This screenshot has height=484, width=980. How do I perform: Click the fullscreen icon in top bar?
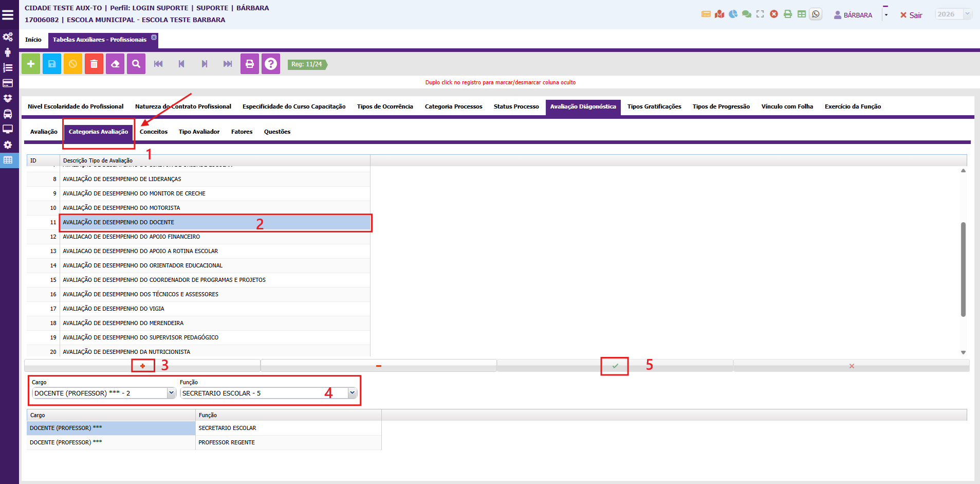pos(760,14)
